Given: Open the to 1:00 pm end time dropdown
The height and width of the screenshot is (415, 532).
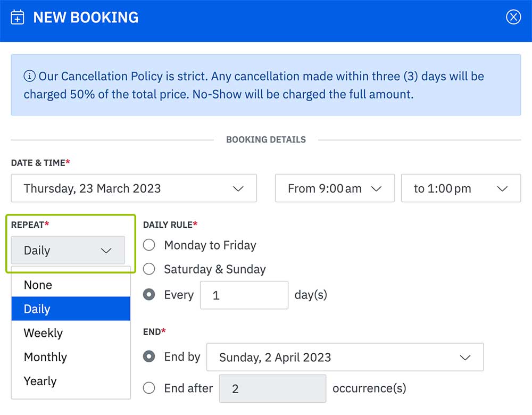Looking at the screenshot, I should tap(460, 188).
